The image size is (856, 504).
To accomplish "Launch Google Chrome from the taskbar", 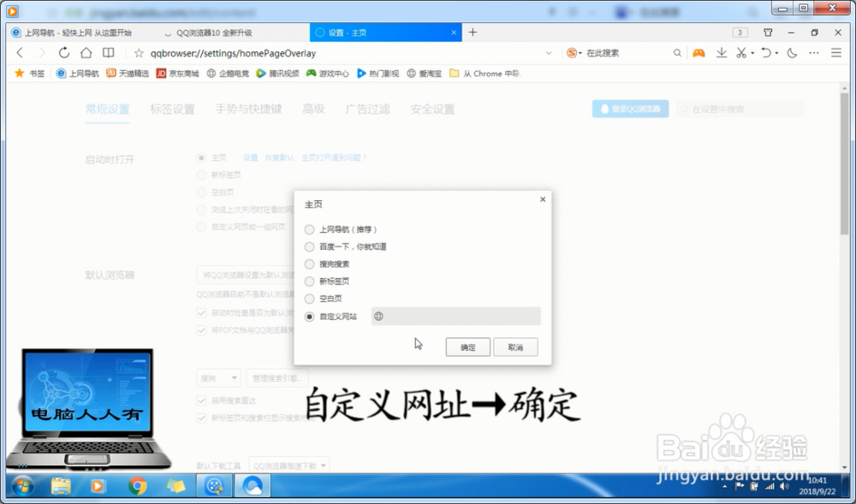I will (x=137, y=485).
